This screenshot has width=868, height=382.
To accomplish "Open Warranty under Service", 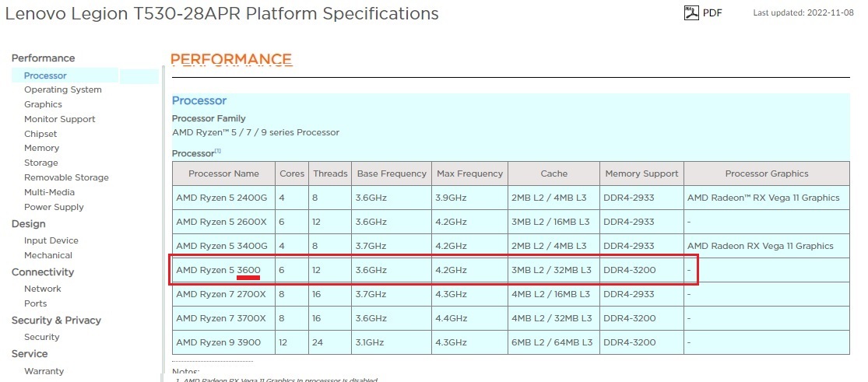I will click(44, 371).
